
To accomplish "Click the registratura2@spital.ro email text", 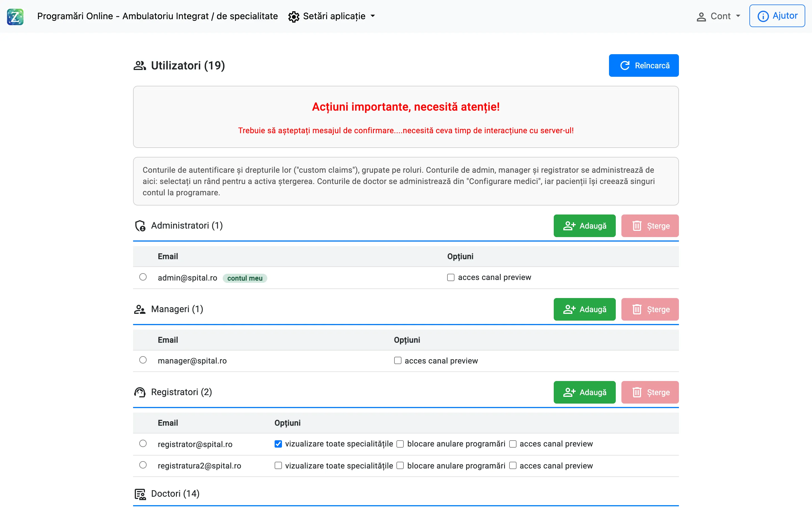I will [199, 466].
